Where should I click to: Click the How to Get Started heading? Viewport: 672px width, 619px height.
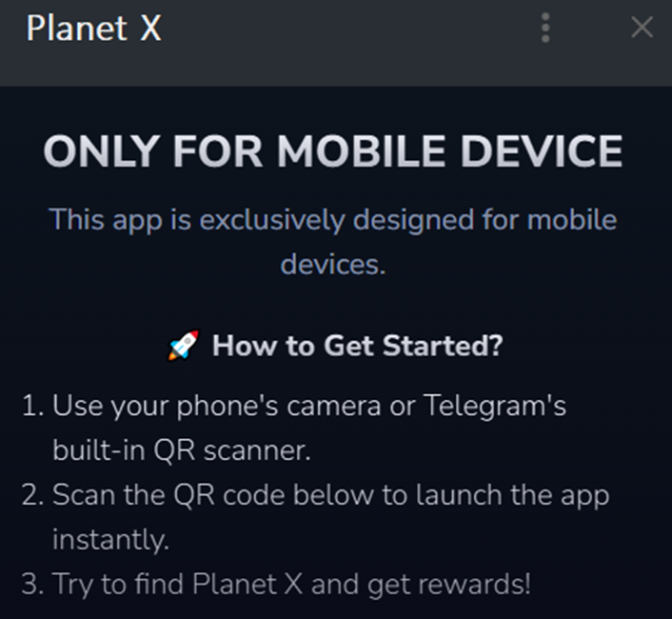pyautogui.click(x=358, y=346)
